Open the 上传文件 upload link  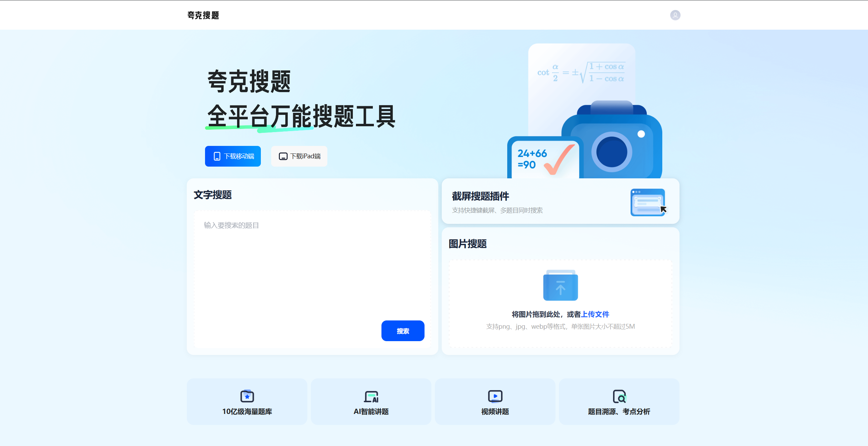(596, 314)
